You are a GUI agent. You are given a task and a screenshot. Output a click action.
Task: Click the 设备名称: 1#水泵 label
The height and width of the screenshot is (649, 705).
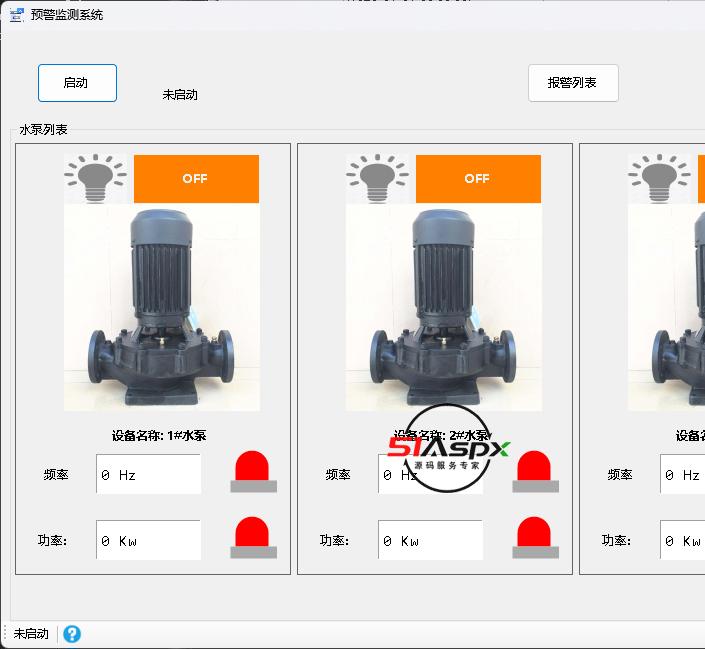click(x=159, y=435)
